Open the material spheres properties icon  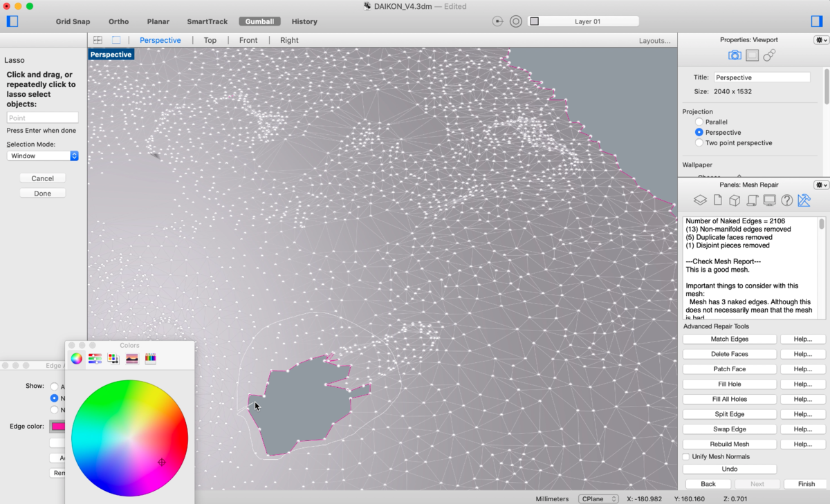pos(769,55)
